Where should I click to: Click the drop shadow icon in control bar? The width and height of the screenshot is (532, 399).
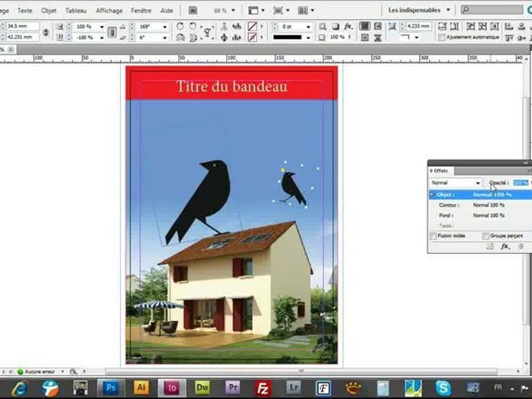click(x=335, y=26)
